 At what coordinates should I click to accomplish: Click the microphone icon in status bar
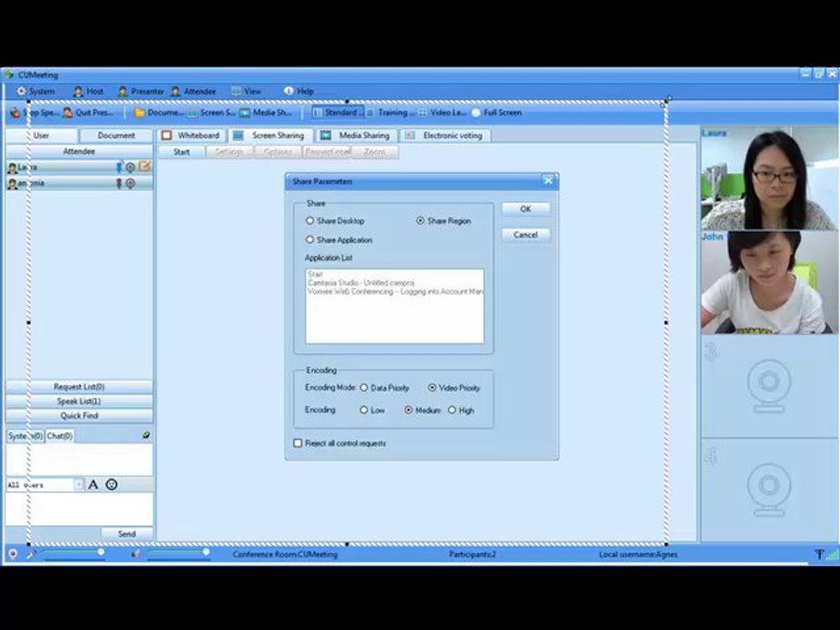click(x=31, y=554)
